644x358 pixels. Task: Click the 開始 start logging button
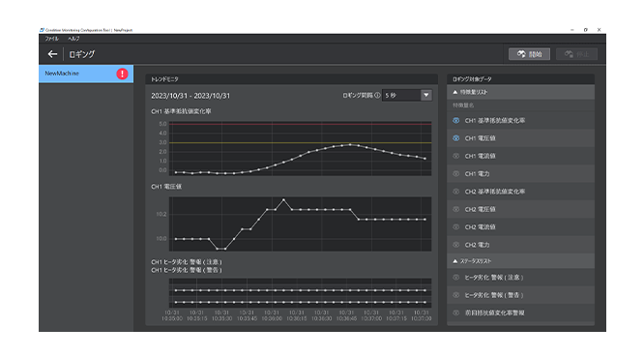coord(529,54)
